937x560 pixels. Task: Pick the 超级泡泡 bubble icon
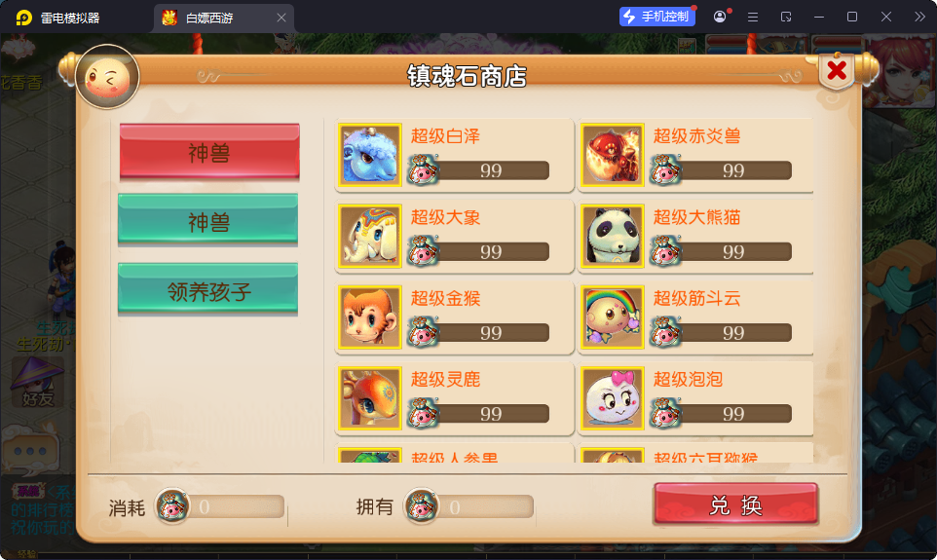[x=613, y=398]
